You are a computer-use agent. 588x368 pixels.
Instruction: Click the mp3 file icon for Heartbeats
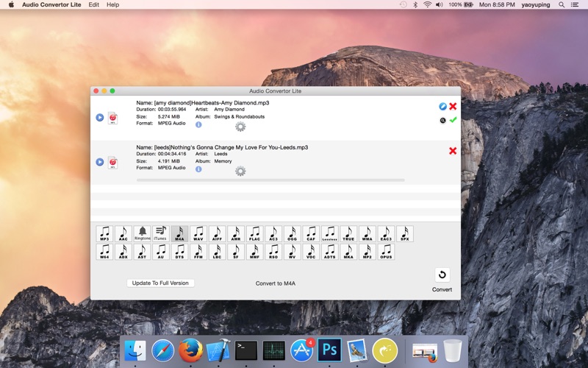[x=113, y=118]
